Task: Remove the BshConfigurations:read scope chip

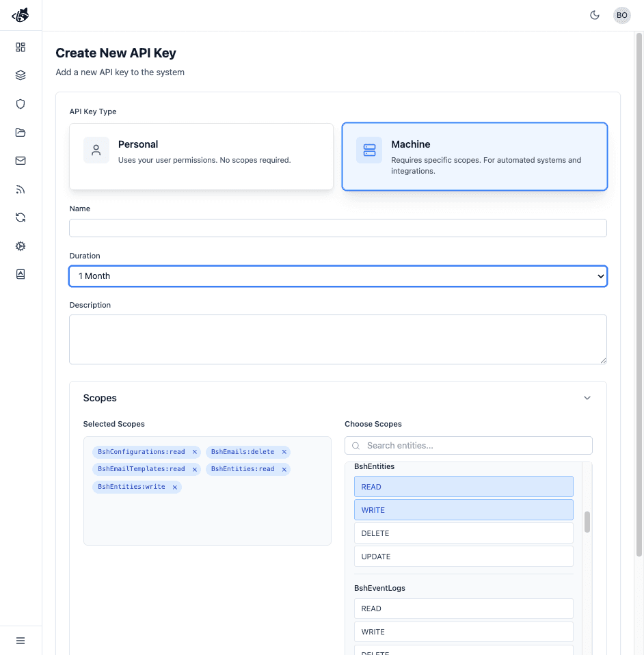Action: point(195,451)
